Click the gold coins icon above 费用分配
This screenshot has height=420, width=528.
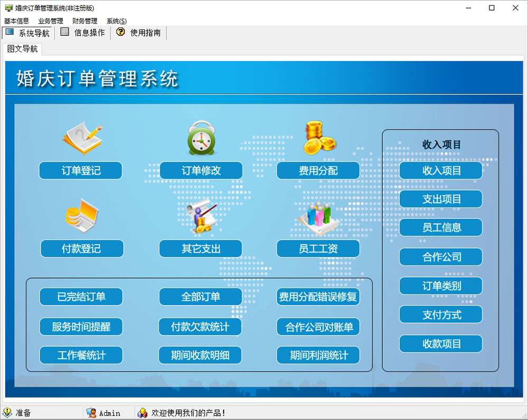319,138
